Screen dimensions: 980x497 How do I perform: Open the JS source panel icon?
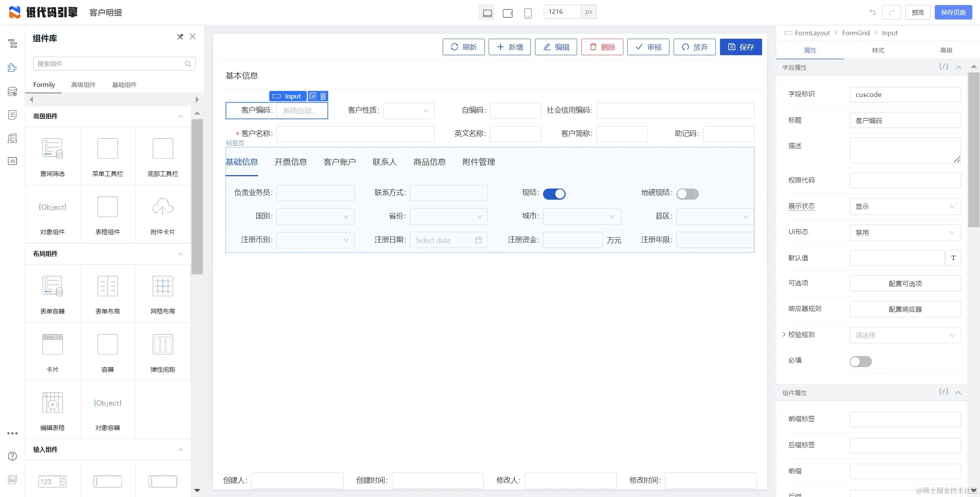click(x=12, y=161)
